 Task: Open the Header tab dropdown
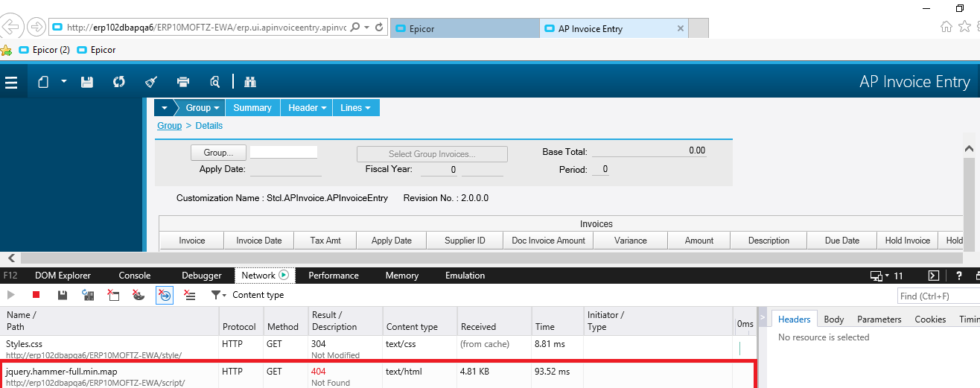coord(307,108)
